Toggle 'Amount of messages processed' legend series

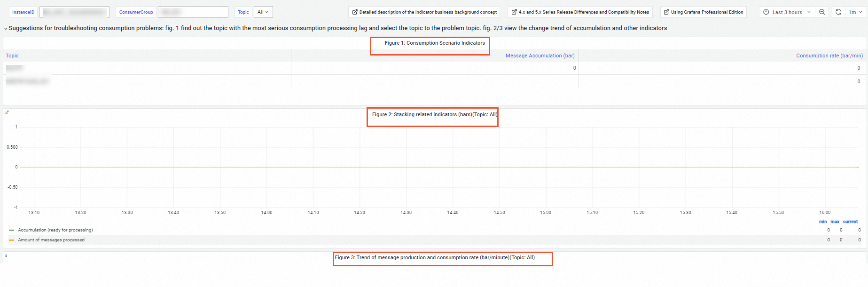[51, 240]
